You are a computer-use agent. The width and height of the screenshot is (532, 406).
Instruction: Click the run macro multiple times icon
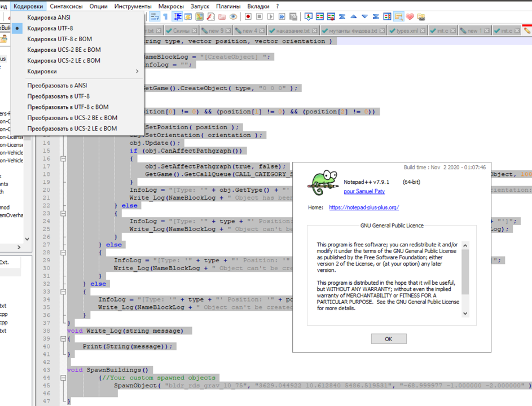click(x=282, y=16)
